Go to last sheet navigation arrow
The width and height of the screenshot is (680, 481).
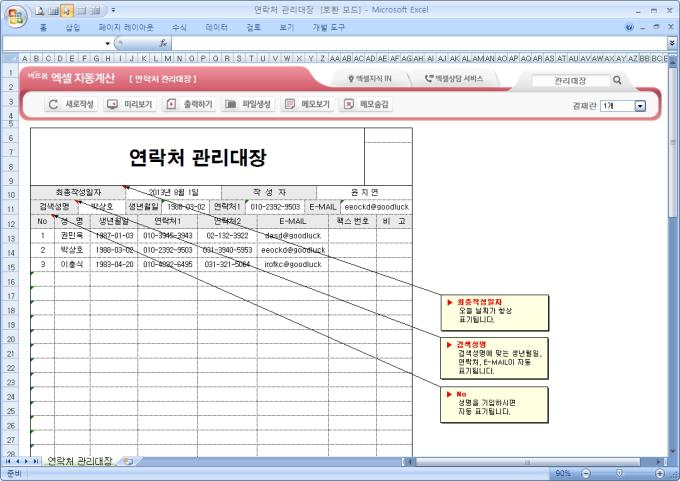[x=36, y=461]
